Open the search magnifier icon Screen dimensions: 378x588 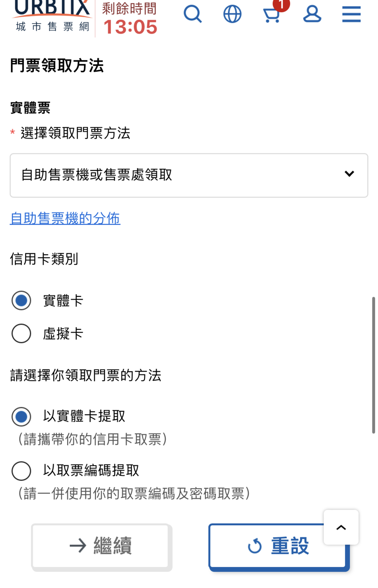(193, 14)
